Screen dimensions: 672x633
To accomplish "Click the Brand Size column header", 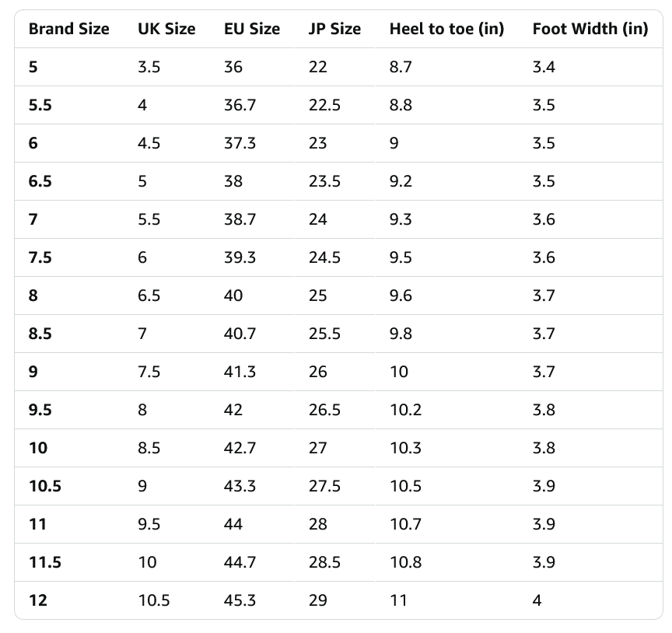I will [x=68, y=29].
